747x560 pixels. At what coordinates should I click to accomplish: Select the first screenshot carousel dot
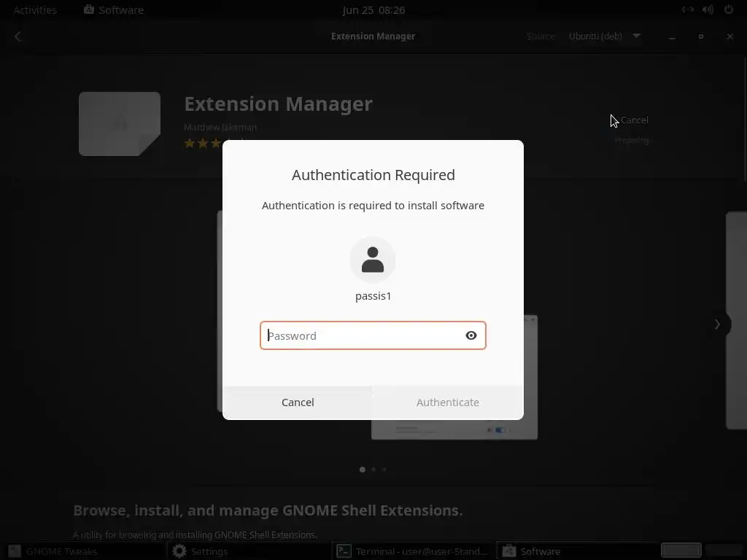[x=363, y=470]
